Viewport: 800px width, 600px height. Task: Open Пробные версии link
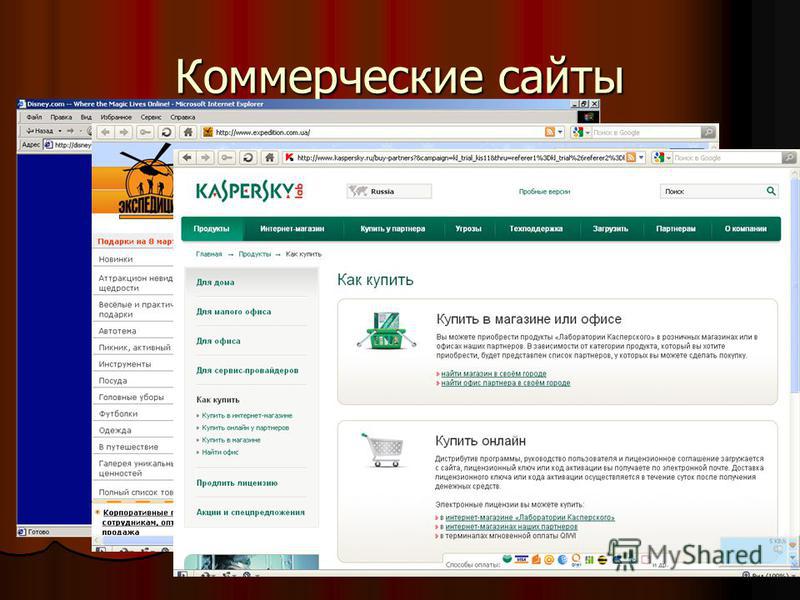[x=544, y=191]
